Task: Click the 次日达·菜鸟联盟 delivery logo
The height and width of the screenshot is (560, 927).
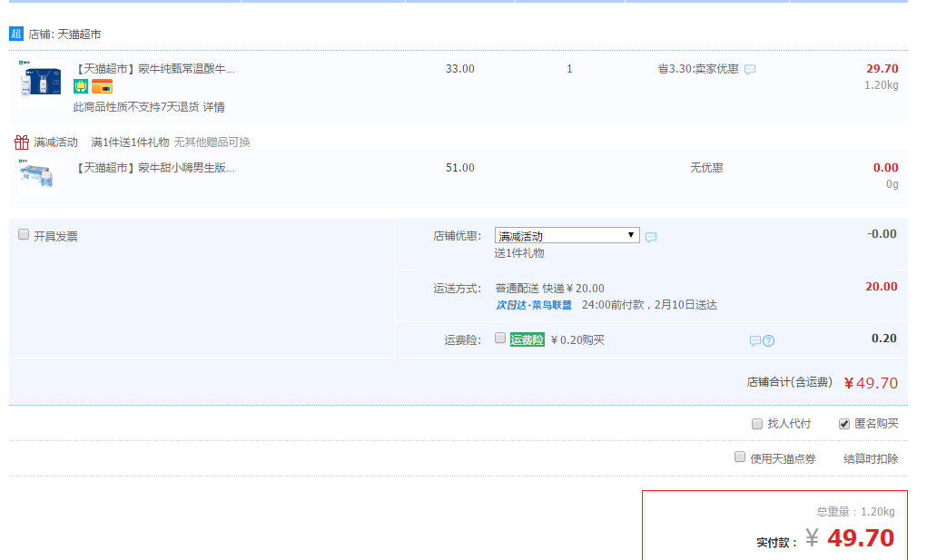Action: coord(534,305)
